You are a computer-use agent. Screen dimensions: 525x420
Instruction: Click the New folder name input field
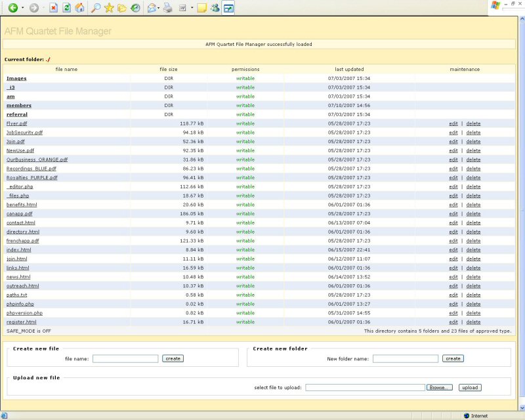point(406,359)
